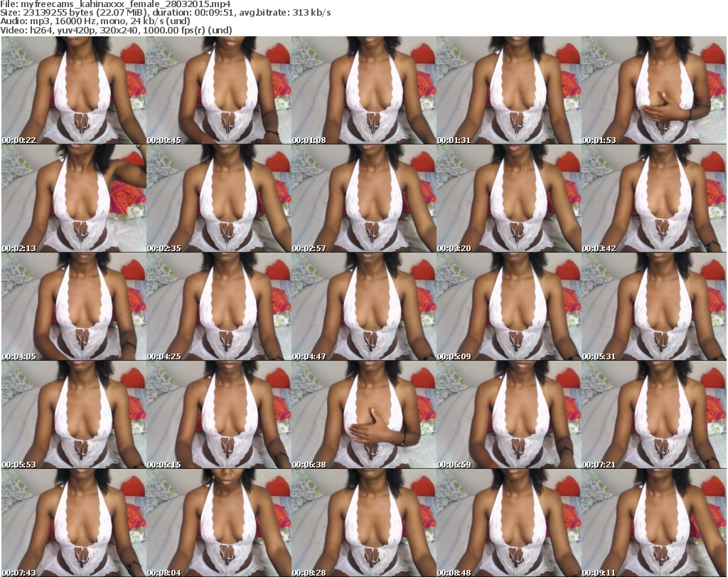
Task: Click the frame at 00:07:21
Action: (654, 415)
